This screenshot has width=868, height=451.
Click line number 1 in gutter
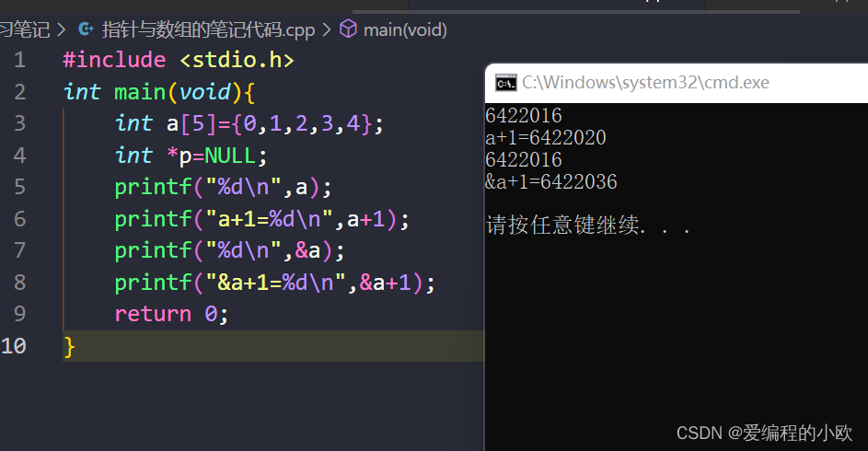pos(20,60)
